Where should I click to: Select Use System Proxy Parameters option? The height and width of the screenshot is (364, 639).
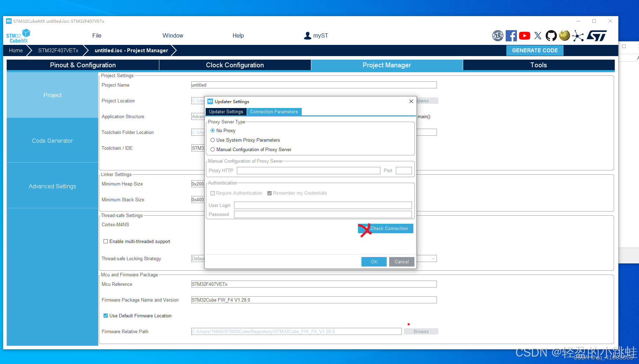click(x=213, y=140)
